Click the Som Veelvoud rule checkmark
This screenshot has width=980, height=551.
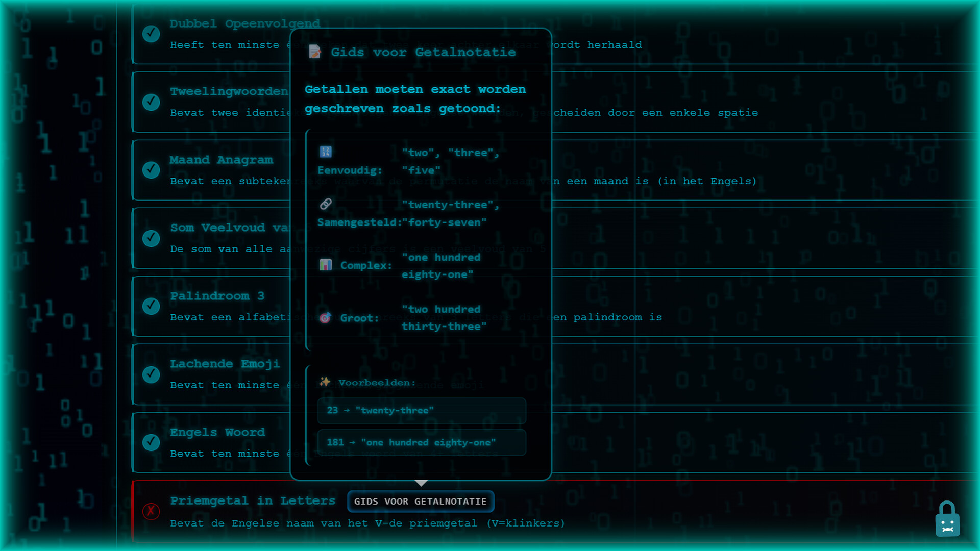click(x=151, y=238)
